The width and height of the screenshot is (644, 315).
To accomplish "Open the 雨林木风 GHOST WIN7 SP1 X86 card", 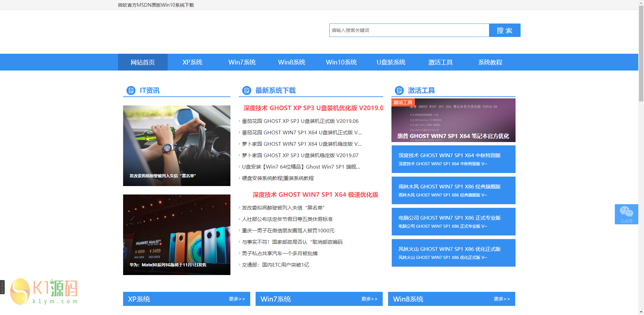I will click(x=453, y=190).
